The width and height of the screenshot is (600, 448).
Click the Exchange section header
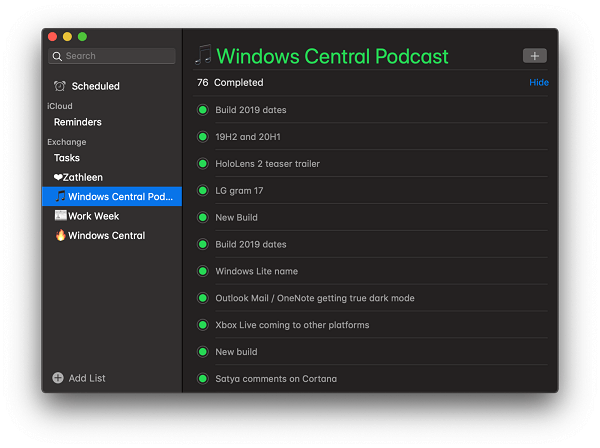point(67,142)
